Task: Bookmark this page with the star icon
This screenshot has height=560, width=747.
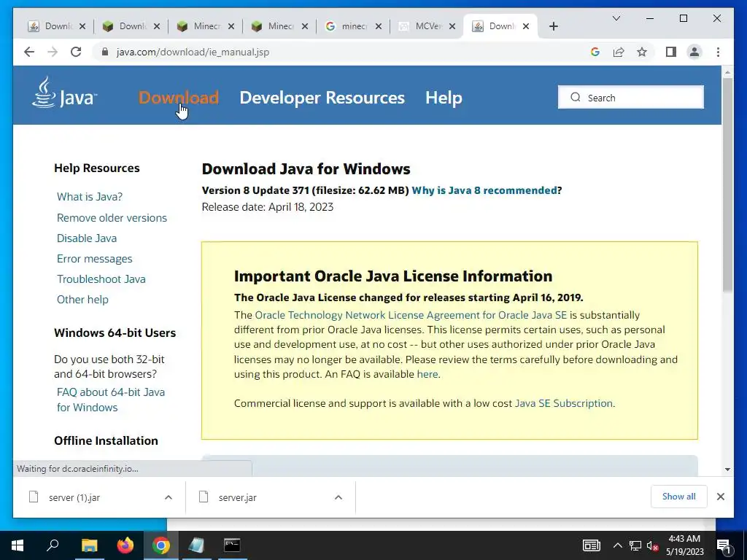Action: 642,52
